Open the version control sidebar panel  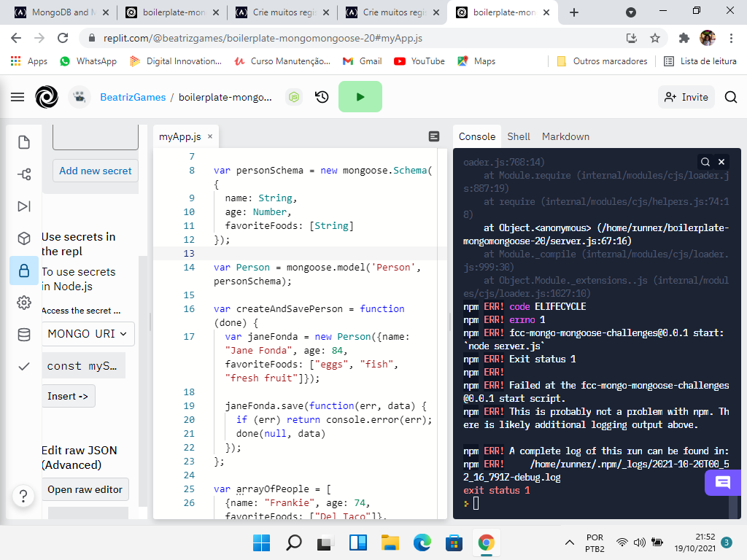[x=24, y=174]
